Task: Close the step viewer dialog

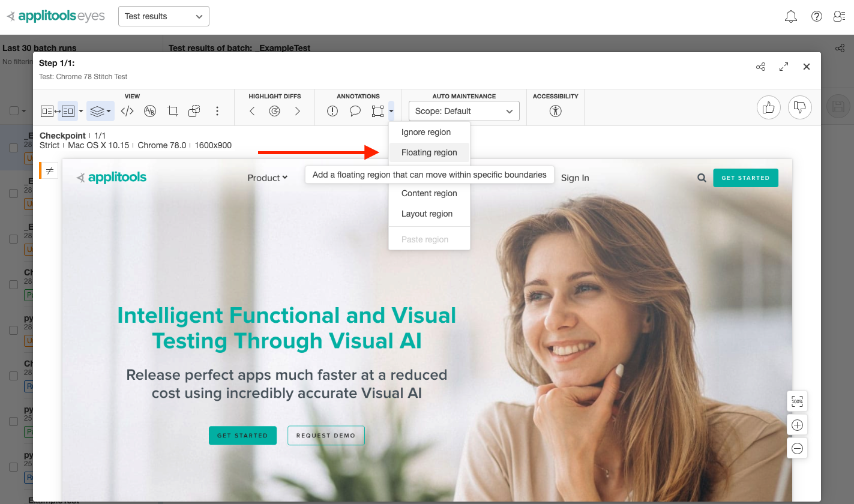Action: (807, 67)
